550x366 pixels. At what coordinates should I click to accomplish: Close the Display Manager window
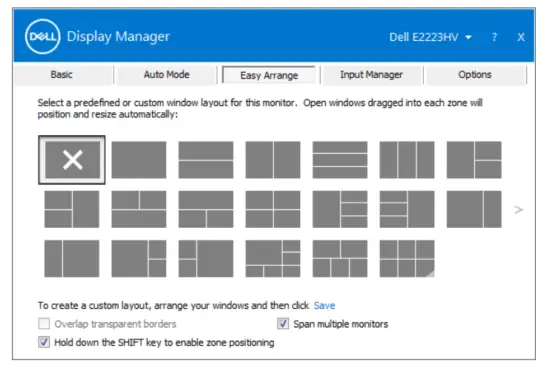pyautogui.click(x=521, y=37)
